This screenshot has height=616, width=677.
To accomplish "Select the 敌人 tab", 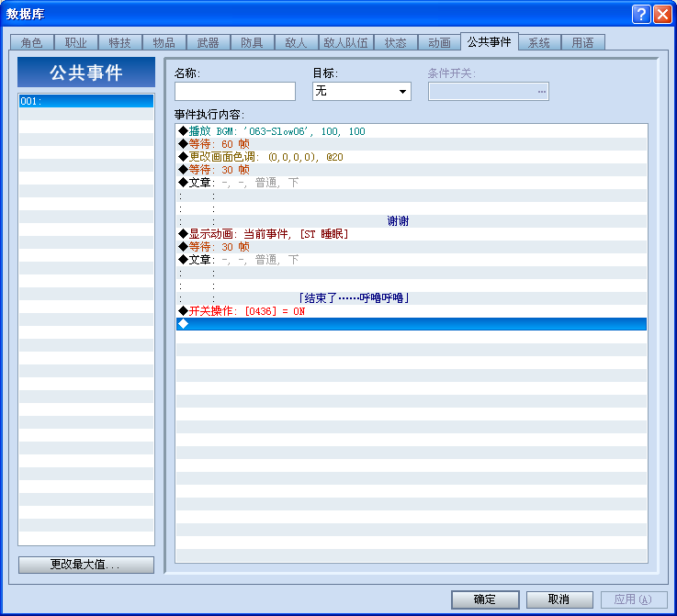I will click(x=296, y=42).
